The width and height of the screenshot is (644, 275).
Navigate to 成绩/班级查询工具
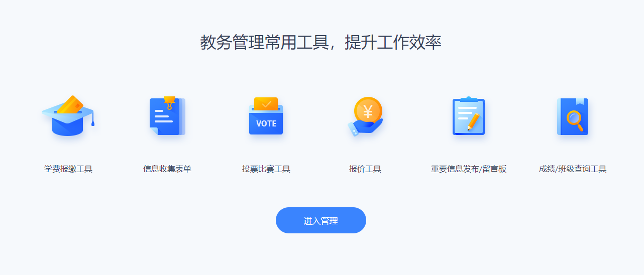[573, 169]
